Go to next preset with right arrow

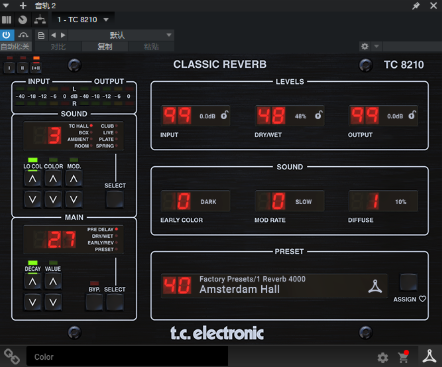tap(63, 35)
